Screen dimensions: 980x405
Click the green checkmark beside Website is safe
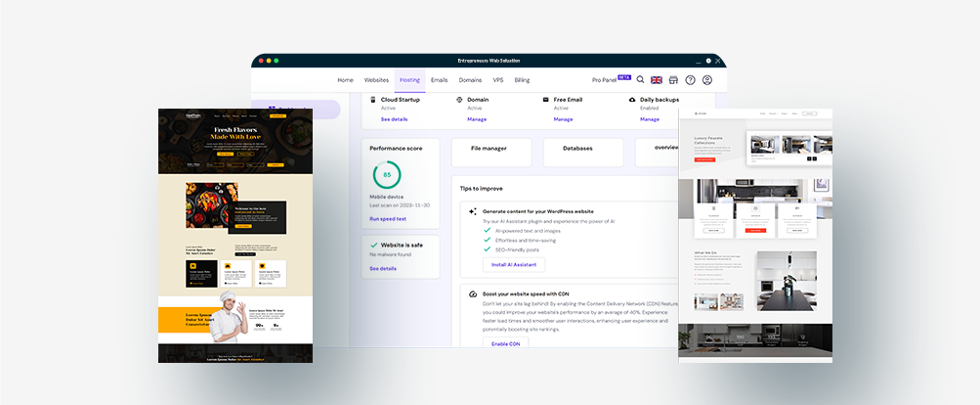[374, 246]
